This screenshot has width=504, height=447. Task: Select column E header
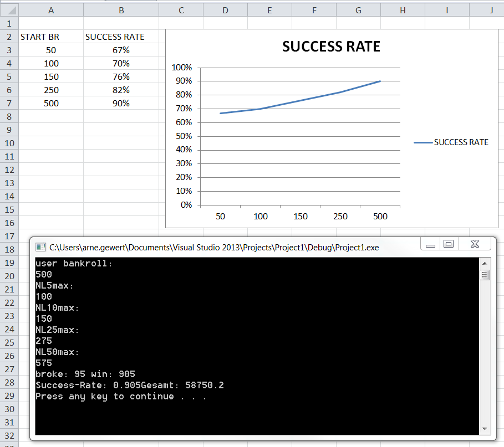tap(269, 11)
